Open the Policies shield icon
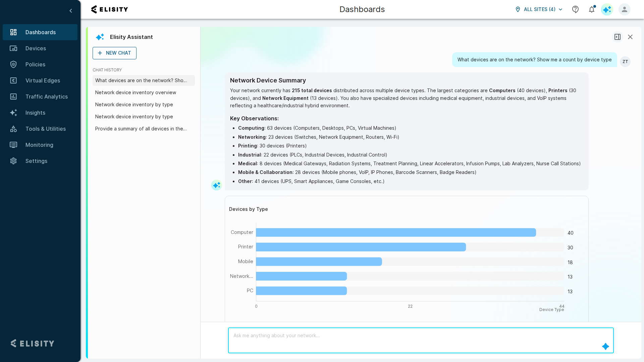Viewport: 644px width, 362px height. click(13, 64)
